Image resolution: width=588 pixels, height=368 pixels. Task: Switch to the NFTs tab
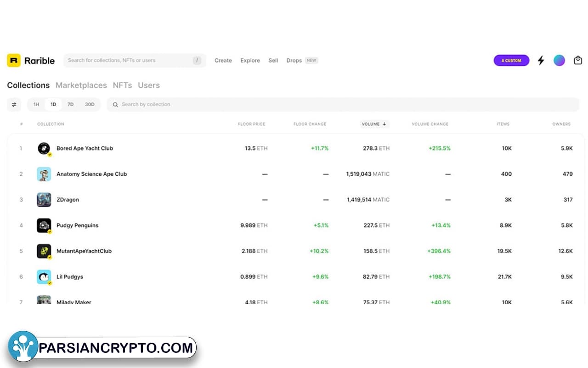[122, 85]
